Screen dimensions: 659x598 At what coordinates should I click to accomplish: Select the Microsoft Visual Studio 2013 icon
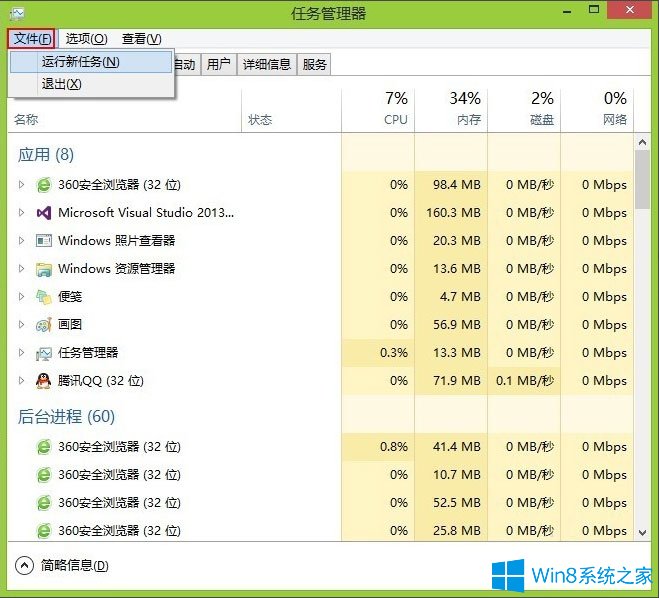pyautogui.click(x=43, y=213)
